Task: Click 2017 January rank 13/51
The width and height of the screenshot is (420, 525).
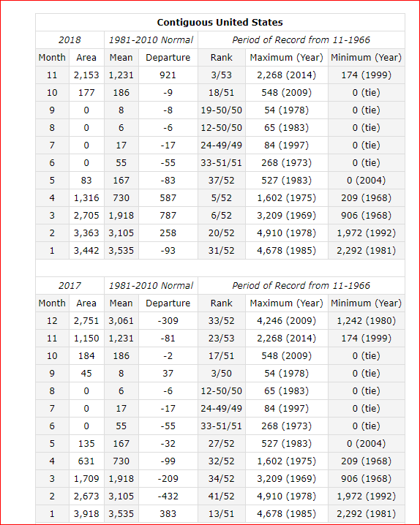Action: tap(222, 513)
